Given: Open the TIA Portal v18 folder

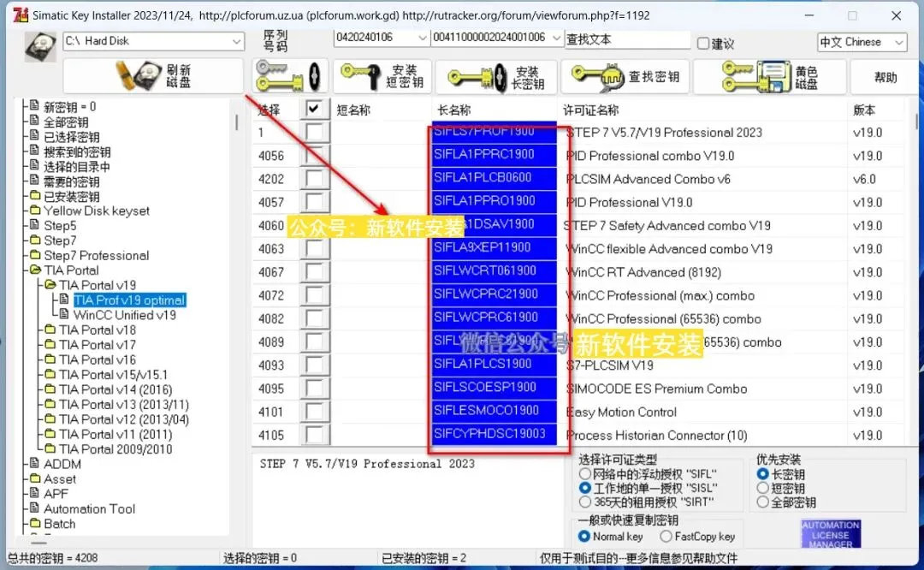Looking at the screenshot, I should point(98,330).
